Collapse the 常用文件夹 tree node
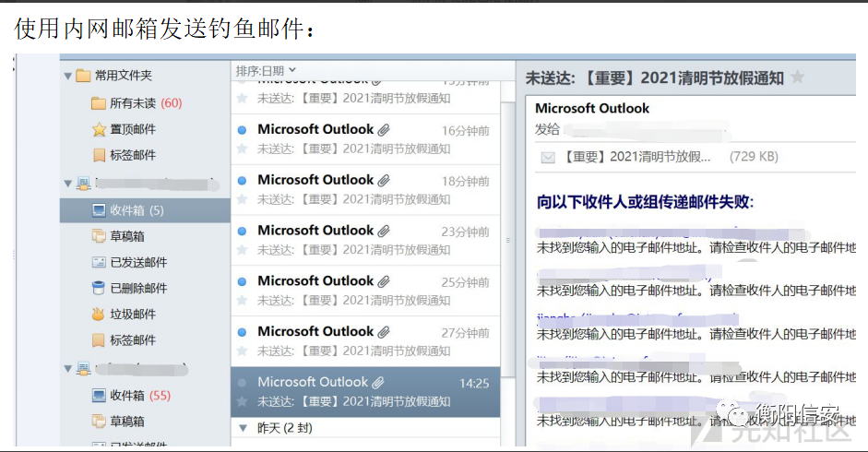868x452 pixels. coord(67,76)
